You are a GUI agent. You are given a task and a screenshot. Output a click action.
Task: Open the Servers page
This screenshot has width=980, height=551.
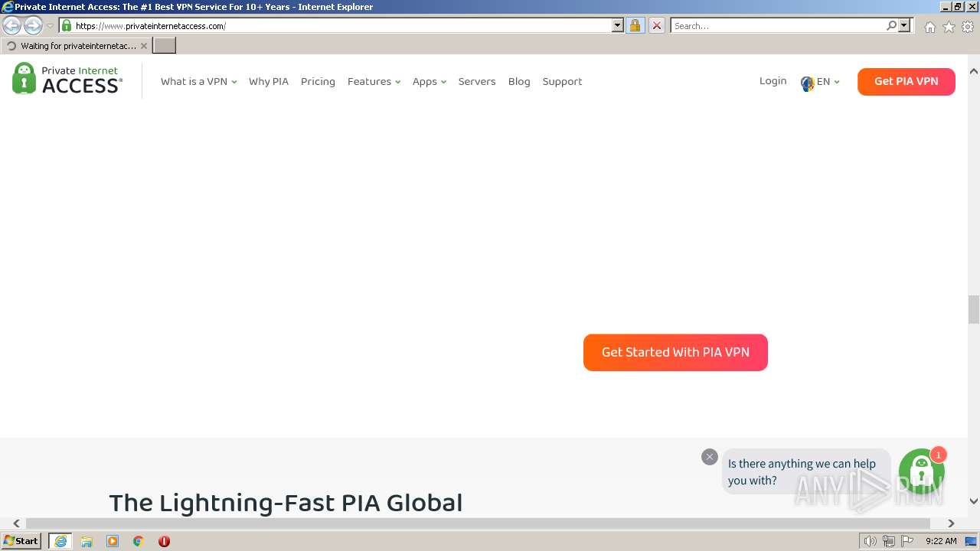click(477, 82)
